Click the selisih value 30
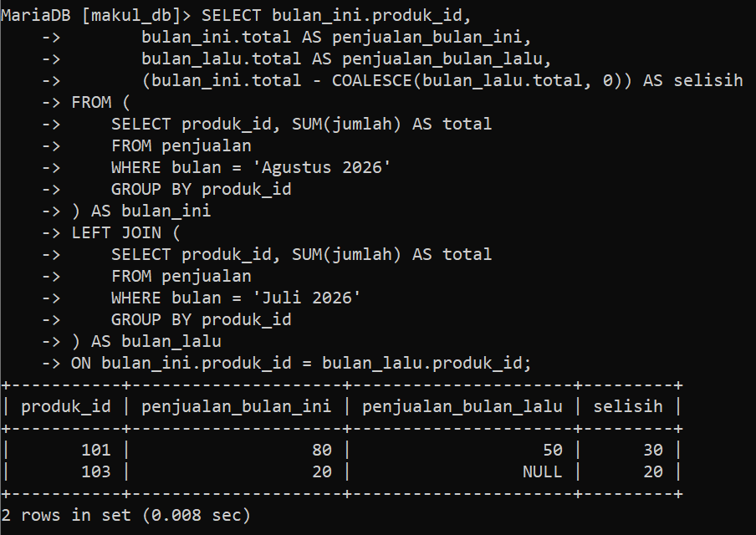 pos(653,450)
